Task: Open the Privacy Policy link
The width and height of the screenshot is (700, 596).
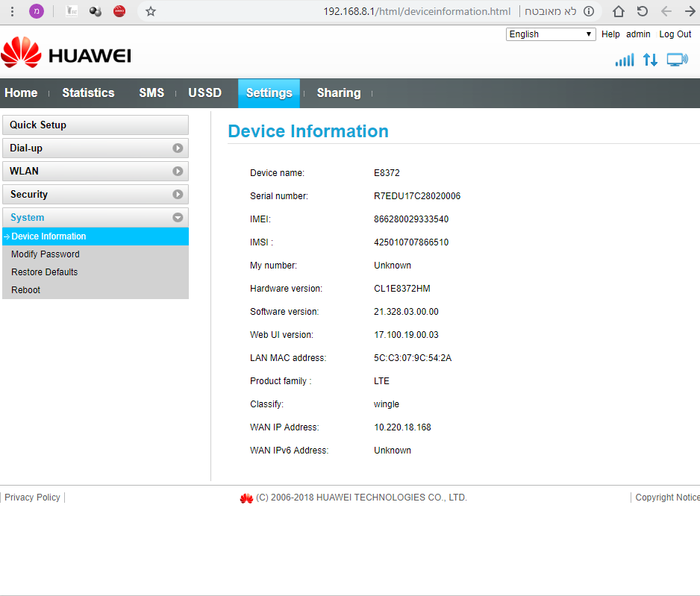Action: tap(32, 498)
